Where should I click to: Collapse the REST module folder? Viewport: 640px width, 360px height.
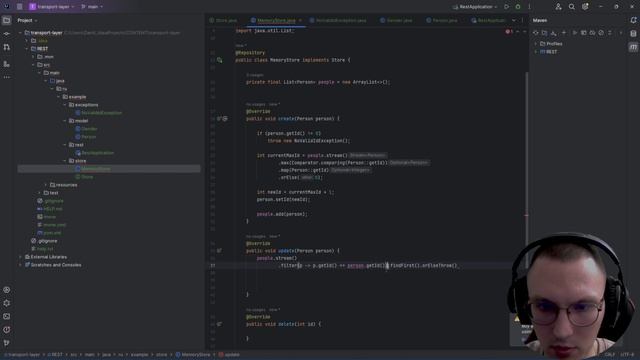[27, 49]
